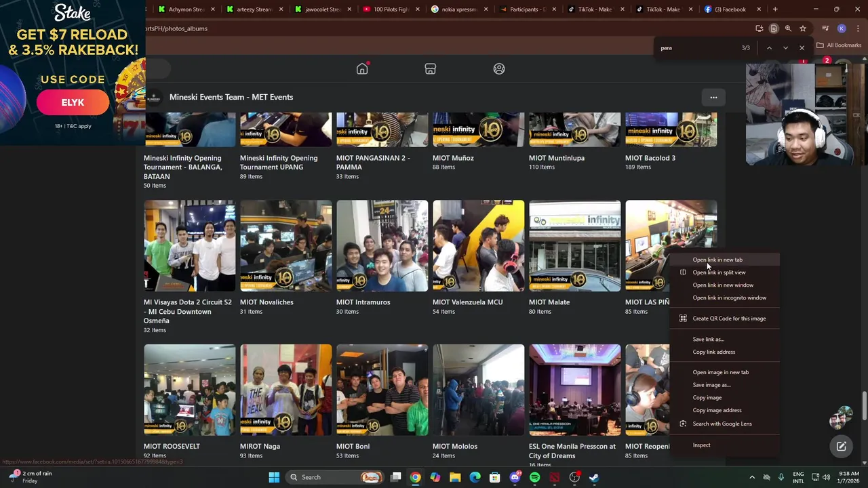Open the MI Visayas Dota 2 Circuit S2 thumbnail
The height and width of the screenshot is (488, 868).
tap(189, 245)
